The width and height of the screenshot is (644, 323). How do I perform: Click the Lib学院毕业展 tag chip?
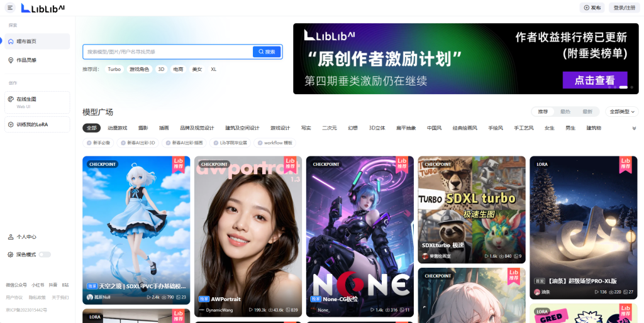[x=230, y=143]
